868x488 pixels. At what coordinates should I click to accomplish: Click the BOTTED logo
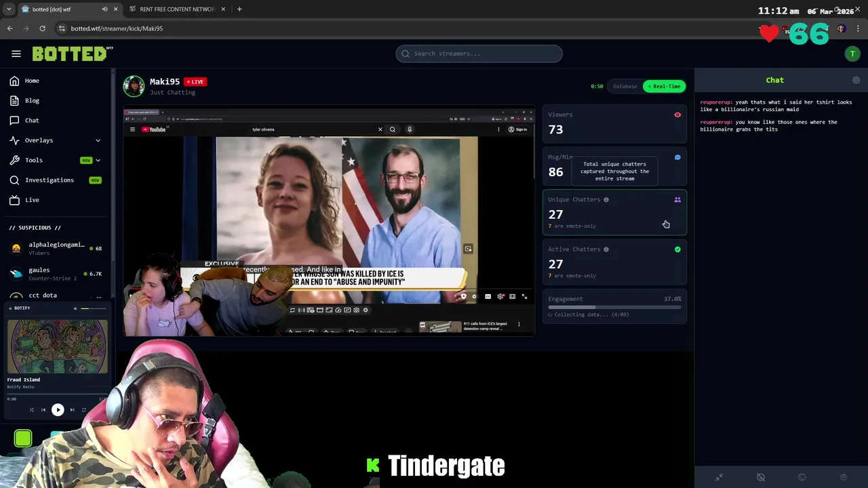[72, 54]
